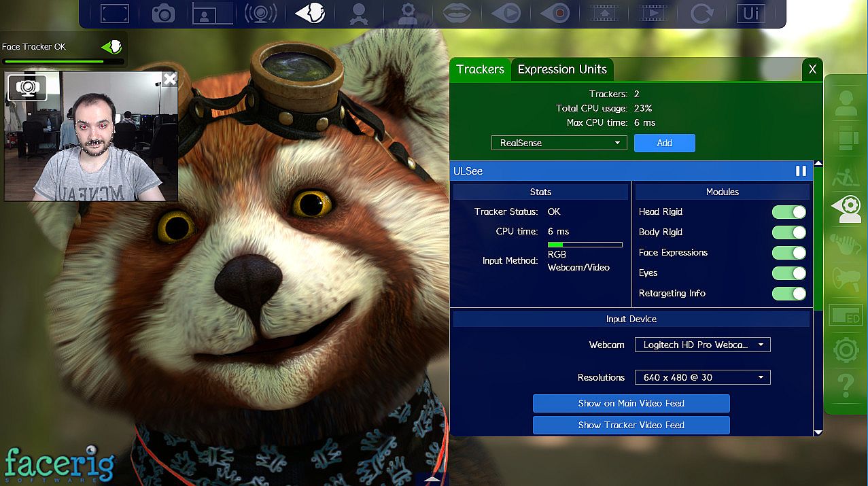
Task: Click the circular reset arrow icon
Action: (701, 13)
